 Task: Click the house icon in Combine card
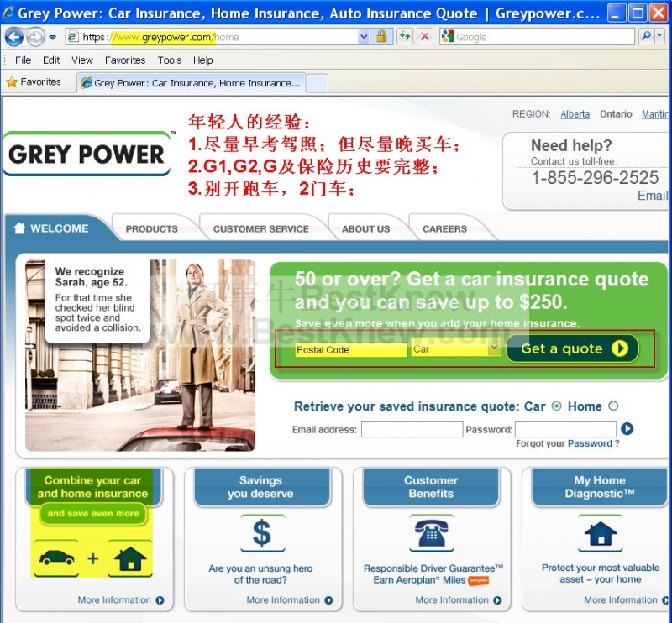point(130,558)
